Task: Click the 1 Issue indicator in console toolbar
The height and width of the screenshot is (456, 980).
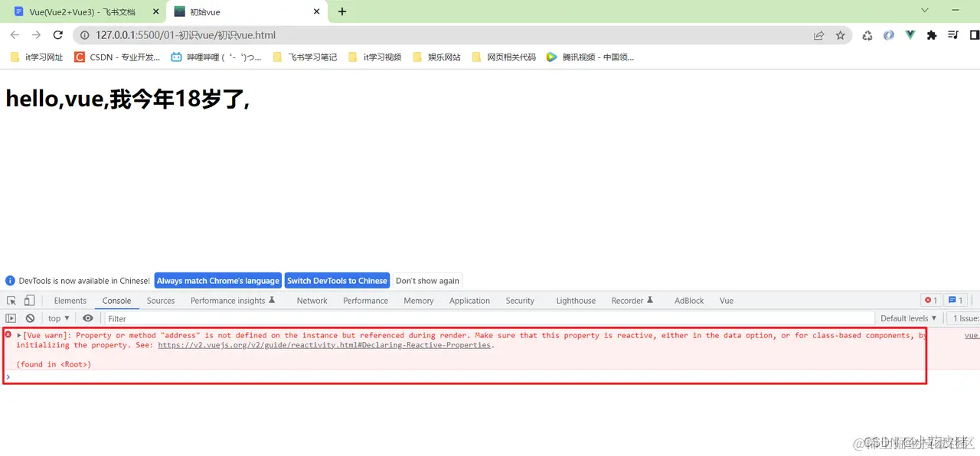Action: click(964, 318)
